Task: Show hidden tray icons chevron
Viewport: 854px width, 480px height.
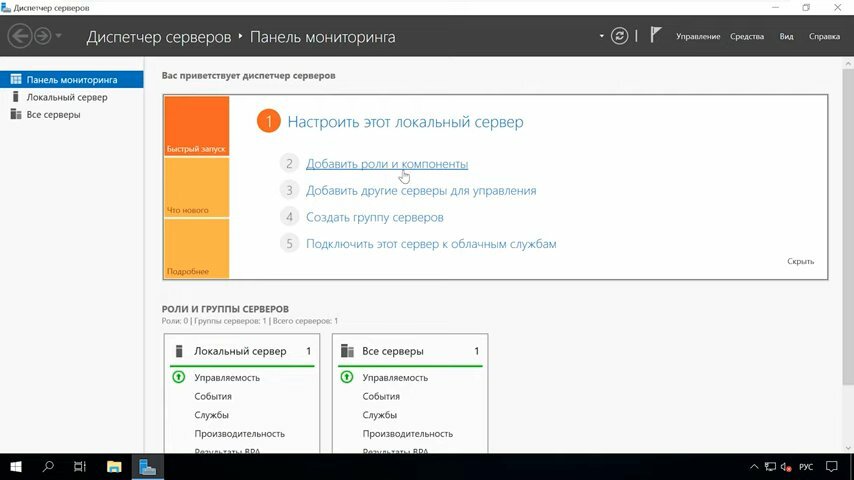Action: point(754,467)
